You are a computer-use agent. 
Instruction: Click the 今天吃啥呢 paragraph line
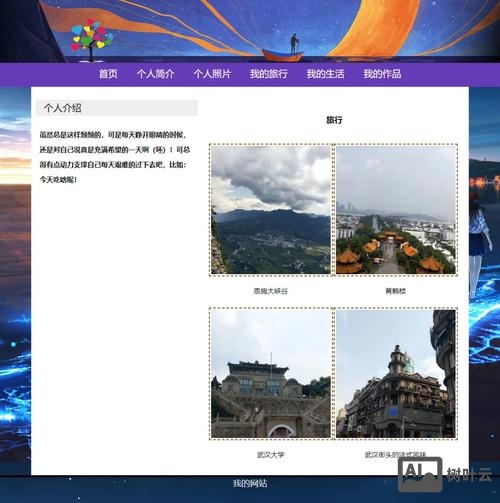click(59, 180)
